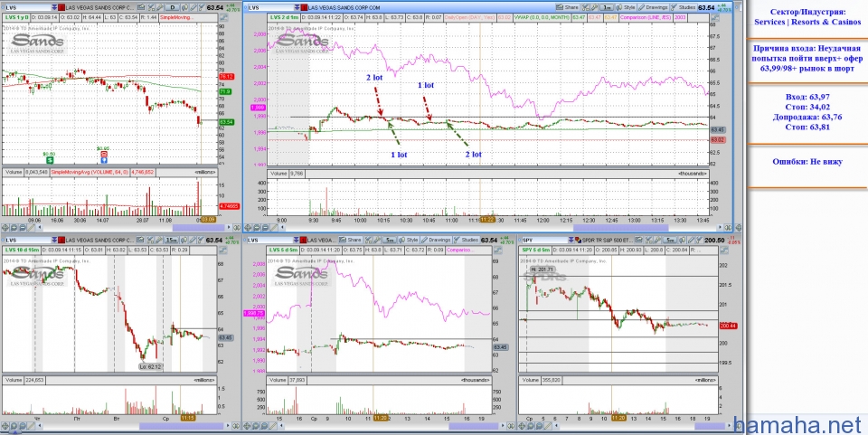
Task: Click first zoom icon below LVS daily chart
Action: 5,228
